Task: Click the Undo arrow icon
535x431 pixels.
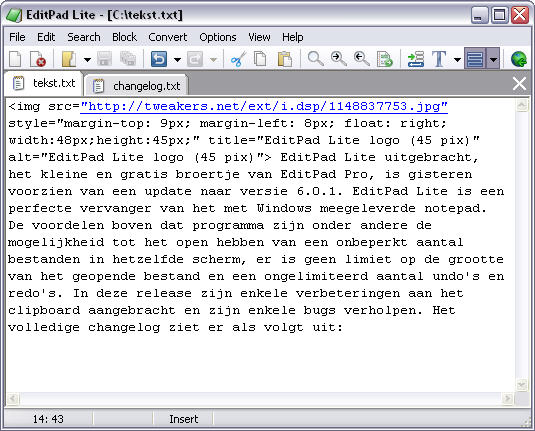Action: 159,59
